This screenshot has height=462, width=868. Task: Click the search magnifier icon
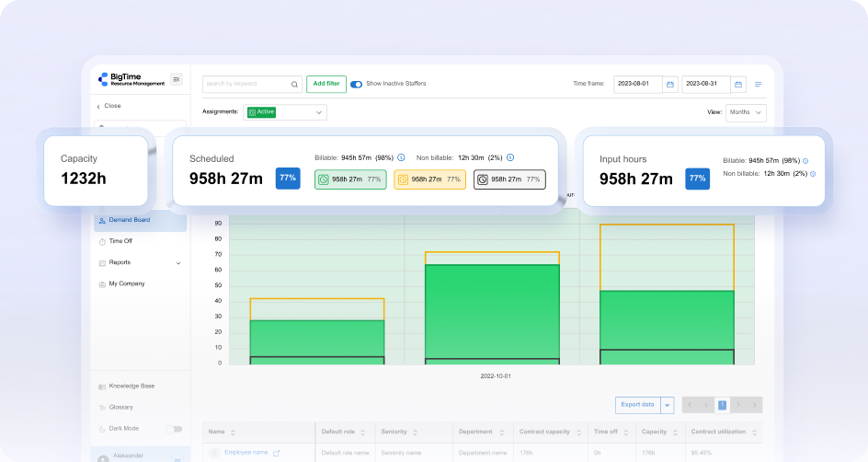tap(295, 84)
